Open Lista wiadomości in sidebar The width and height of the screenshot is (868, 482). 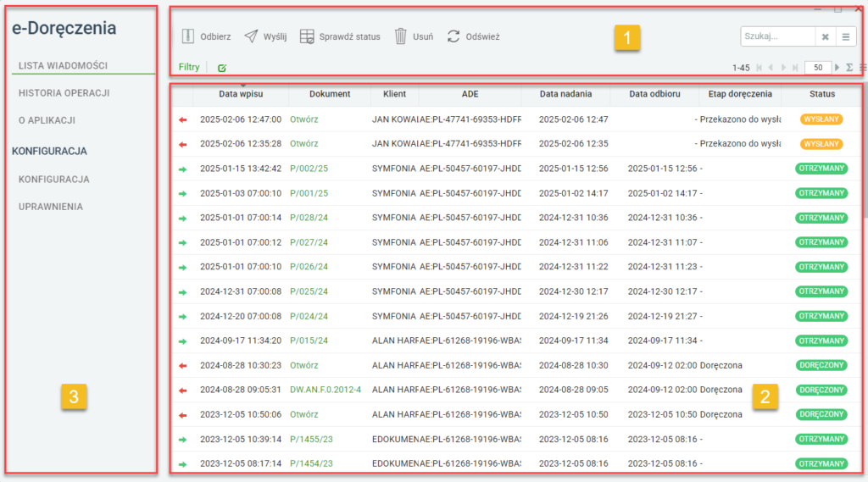[63, 65]
